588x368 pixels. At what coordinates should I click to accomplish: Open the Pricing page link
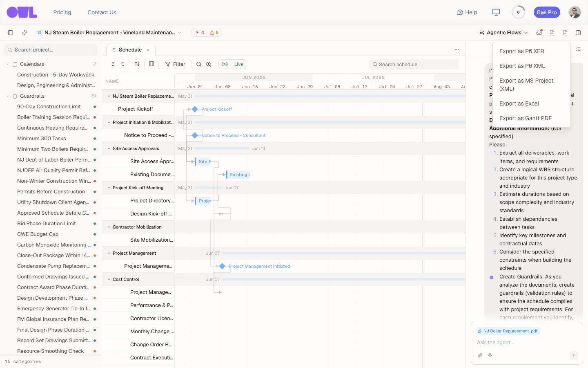pyautogui.click(x=62, y=12)
